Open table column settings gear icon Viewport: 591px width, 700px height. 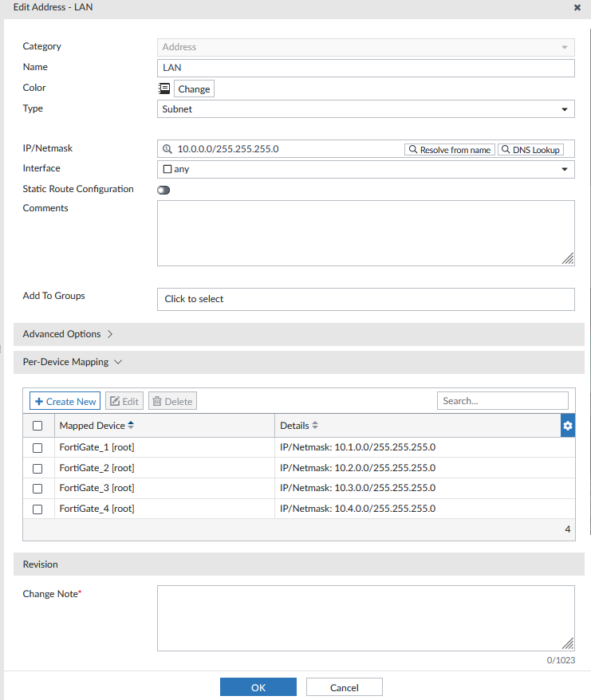tap(568, 426)
